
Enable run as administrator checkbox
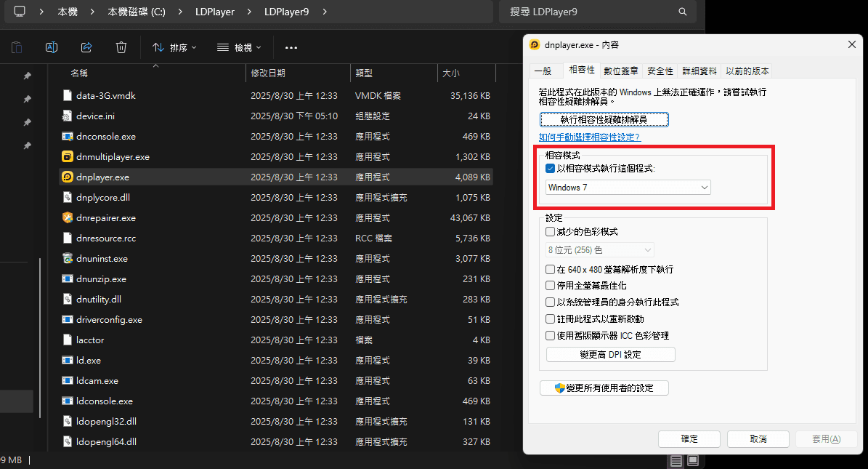pyautogui.click(x=551, y=302)
